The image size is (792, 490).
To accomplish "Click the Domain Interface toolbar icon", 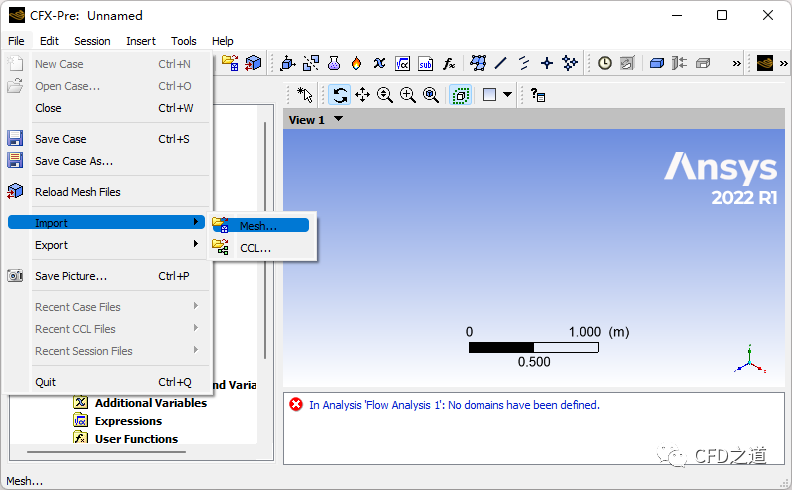I will pos(311,63).
